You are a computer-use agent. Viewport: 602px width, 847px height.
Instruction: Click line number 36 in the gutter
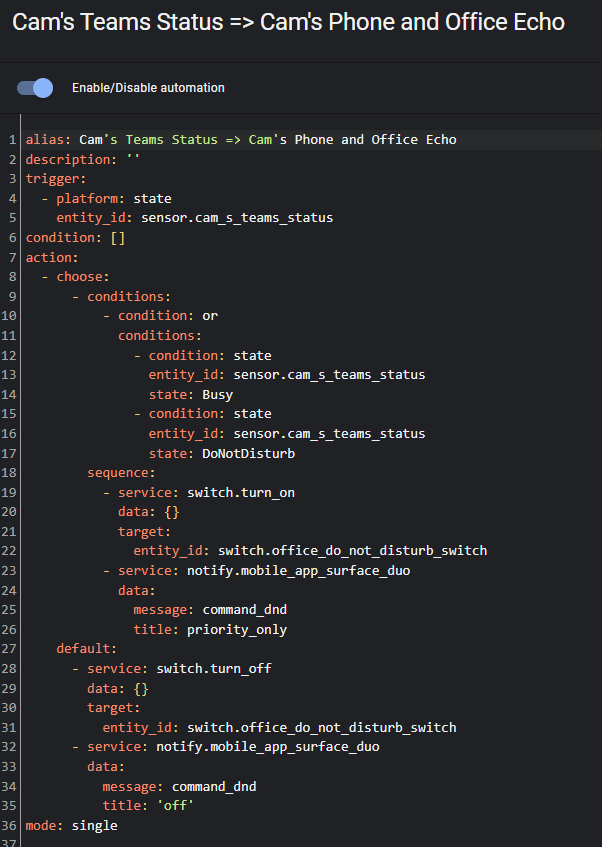tap(9, 826)
